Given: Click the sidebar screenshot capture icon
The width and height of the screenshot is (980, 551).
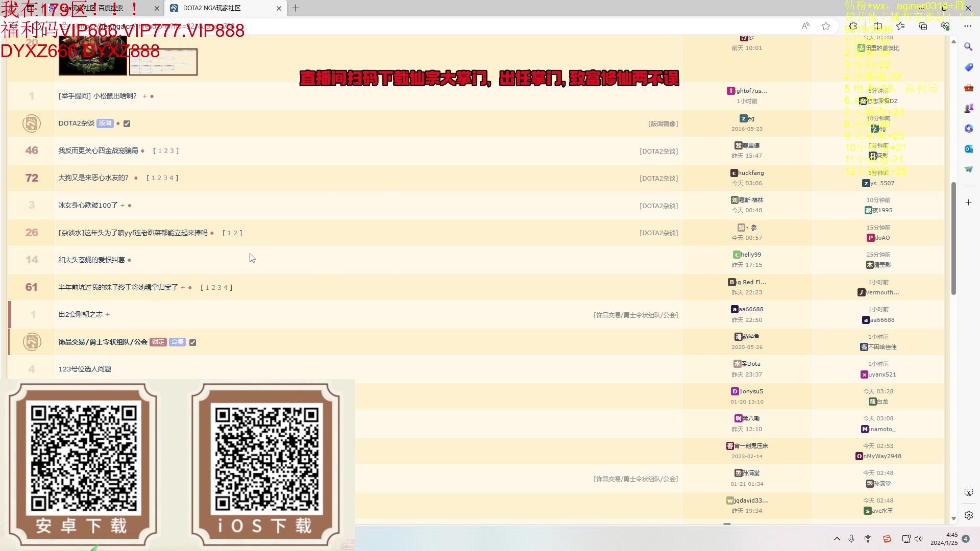Looking at the screenshot, I should (968, 492).
